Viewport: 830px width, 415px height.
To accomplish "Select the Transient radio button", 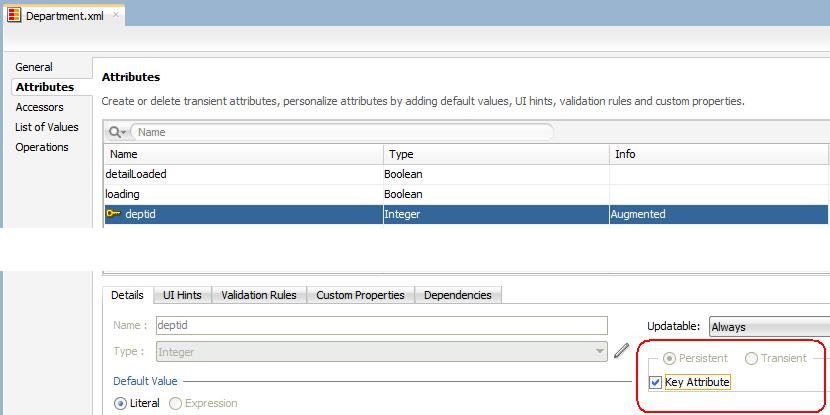I will click(x=751, y=358).
